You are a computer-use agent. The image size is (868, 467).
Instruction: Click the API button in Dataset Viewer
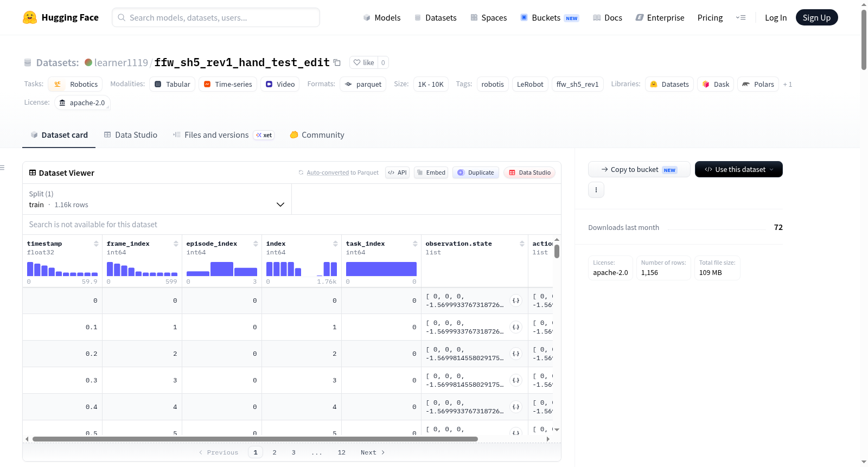(x=398, y=172)
